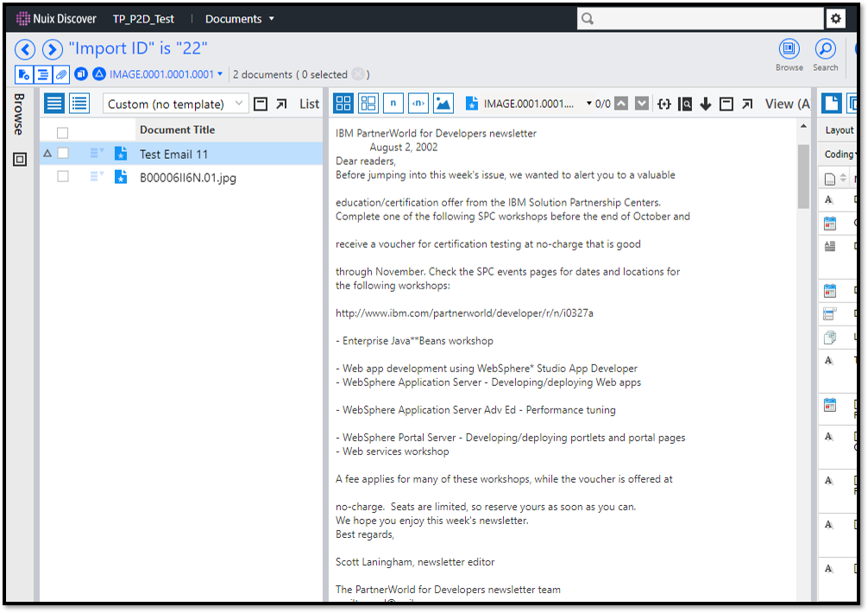This screenshot has height=613, width=868.
Task: Click the partnerworld developer URL in the email
Action: [x=464, y=313]
